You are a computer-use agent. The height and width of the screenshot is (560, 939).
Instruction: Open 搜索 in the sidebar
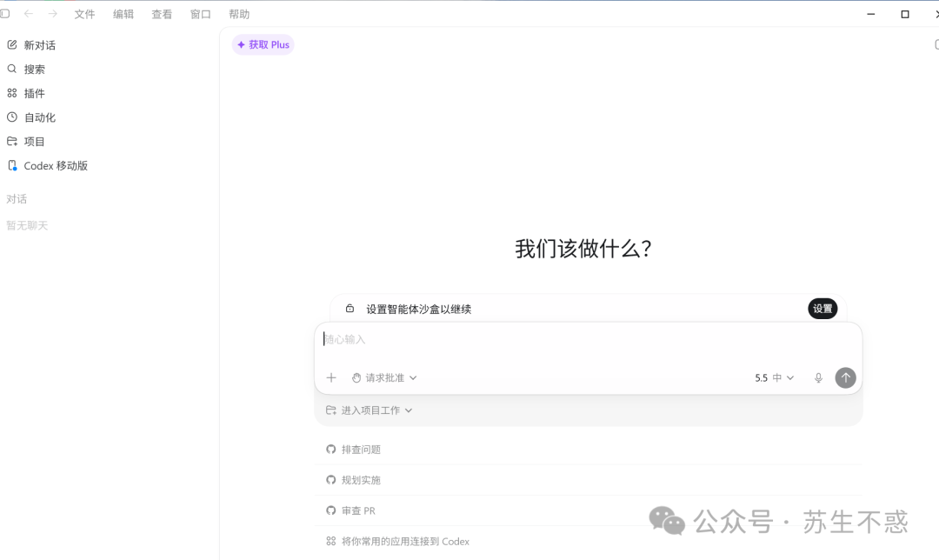(x=34, y=69)
